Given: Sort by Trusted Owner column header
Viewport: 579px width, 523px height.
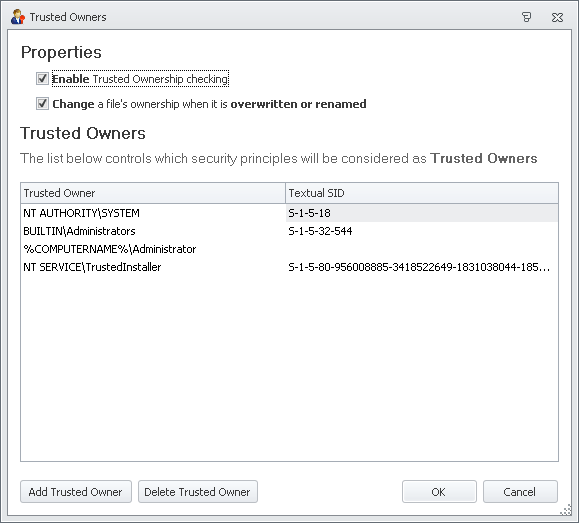Looking at the screenshot, I should [153, 193].
